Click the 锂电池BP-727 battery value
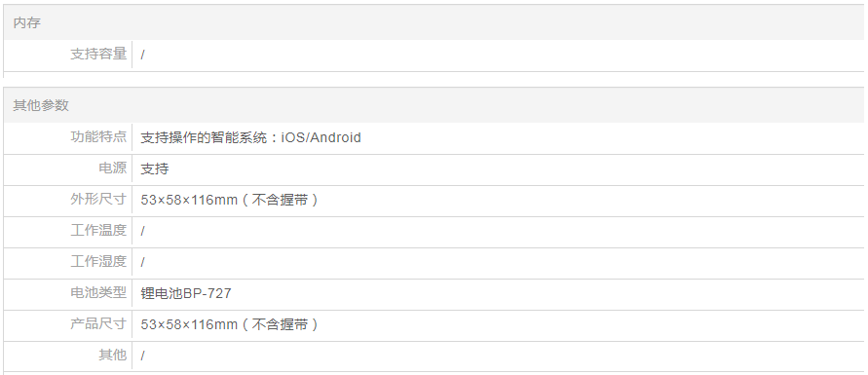The width and height of the screenshot is (868, 375). tap(186, 293)
